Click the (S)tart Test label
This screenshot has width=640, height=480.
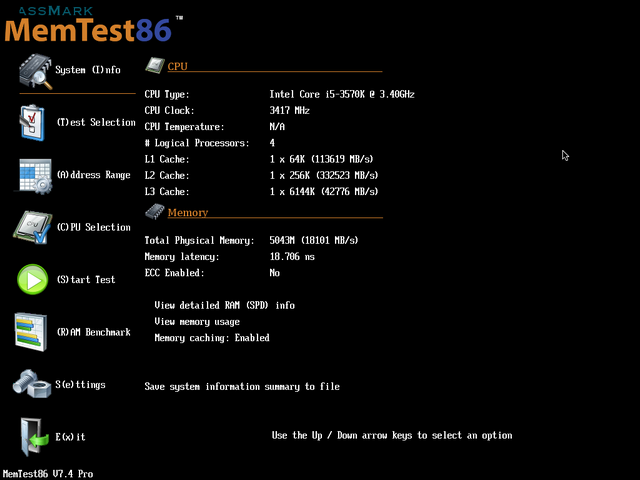click(85, 280)
